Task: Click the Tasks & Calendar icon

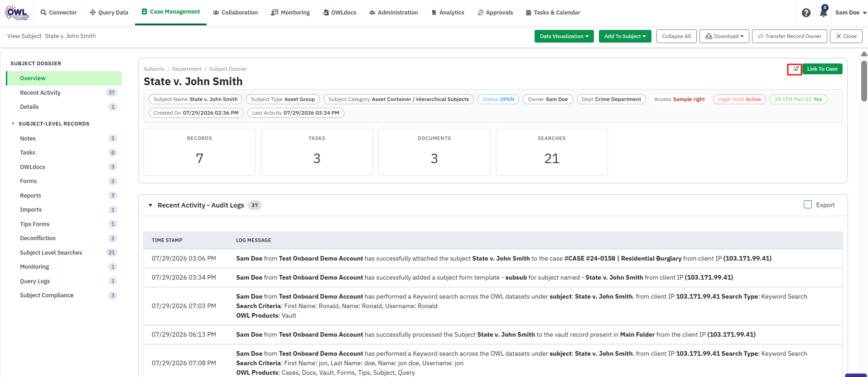Action: (x=528, y=13)
